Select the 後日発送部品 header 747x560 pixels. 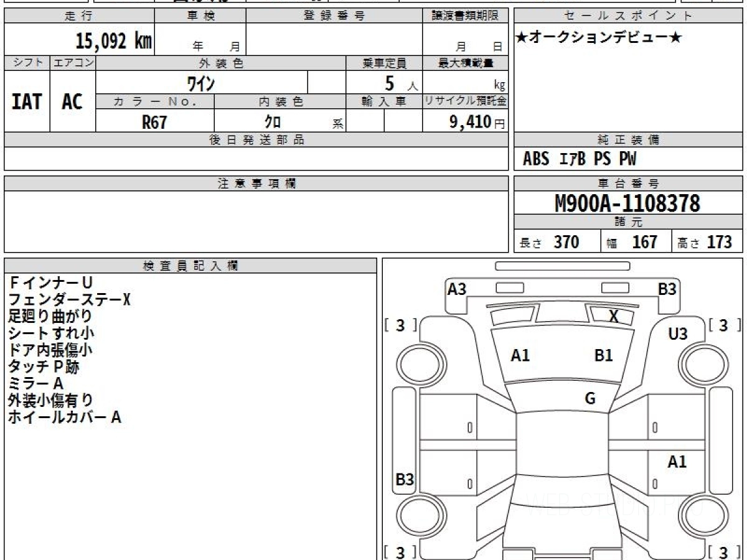[x=256, y=140]
